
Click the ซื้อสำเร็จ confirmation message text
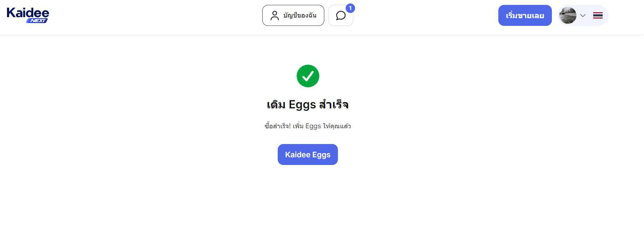pyautogui.click(x=308, y=126)
